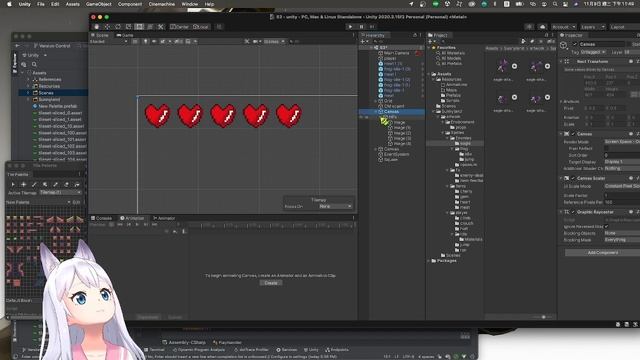
Task: Collapse the Environment folder in Project
Action: 442,122
